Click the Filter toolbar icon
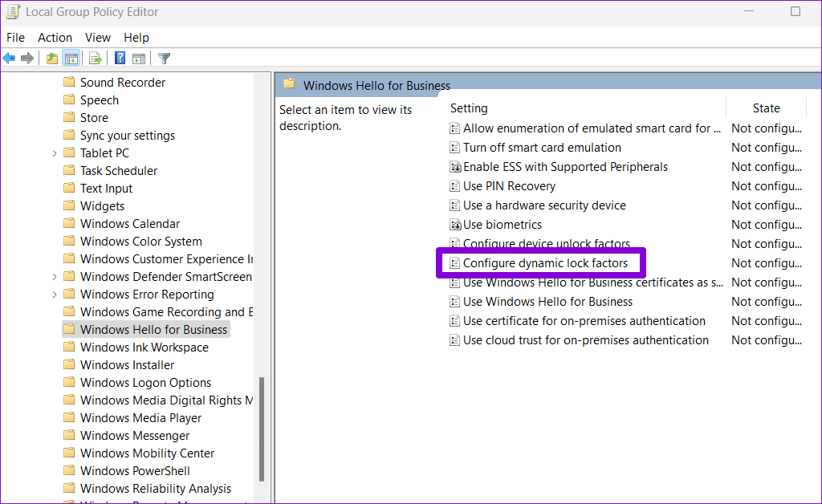The width and height of the screenshot is (822, 504). coord(164,58)
